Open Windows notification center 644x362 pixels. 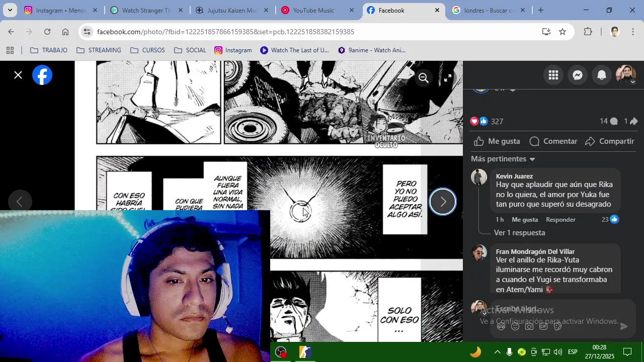click(627, 352)
